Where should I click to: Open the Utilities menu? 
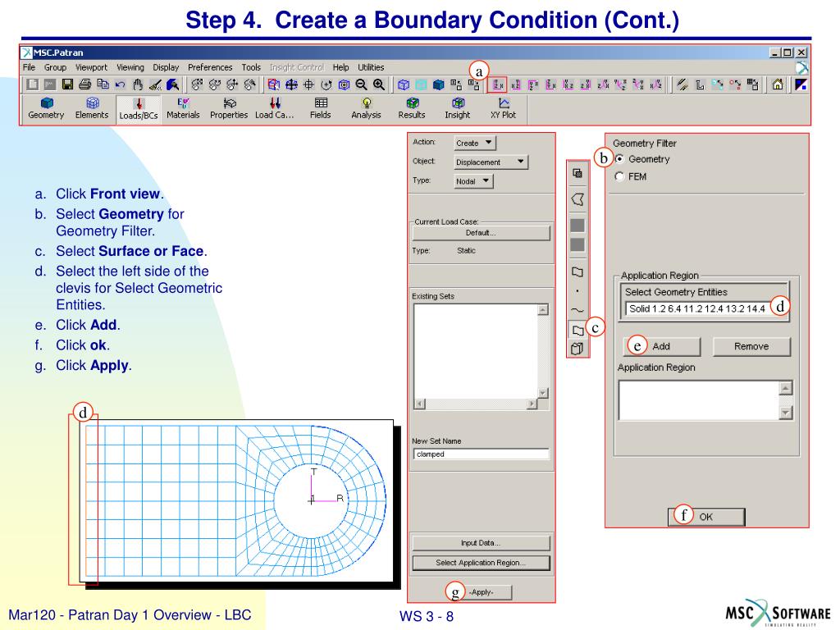tap(371, 67)
